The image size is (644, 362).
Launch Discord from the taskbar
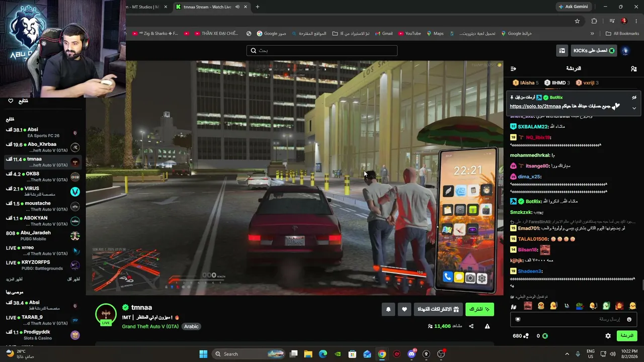412,354
